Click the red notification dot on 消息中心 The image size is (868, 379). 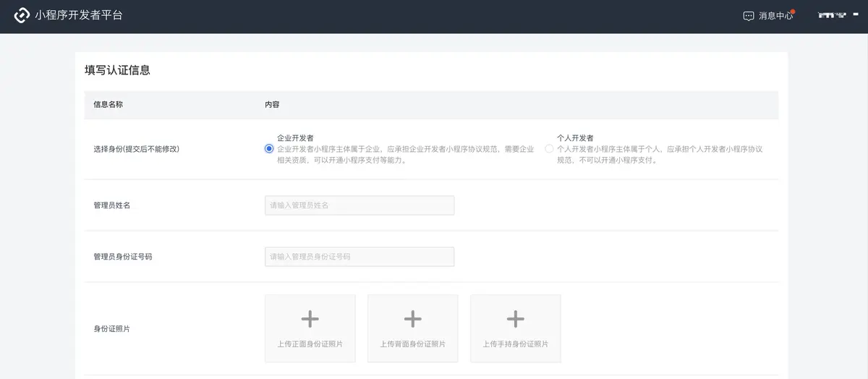(x=793, y=12)
